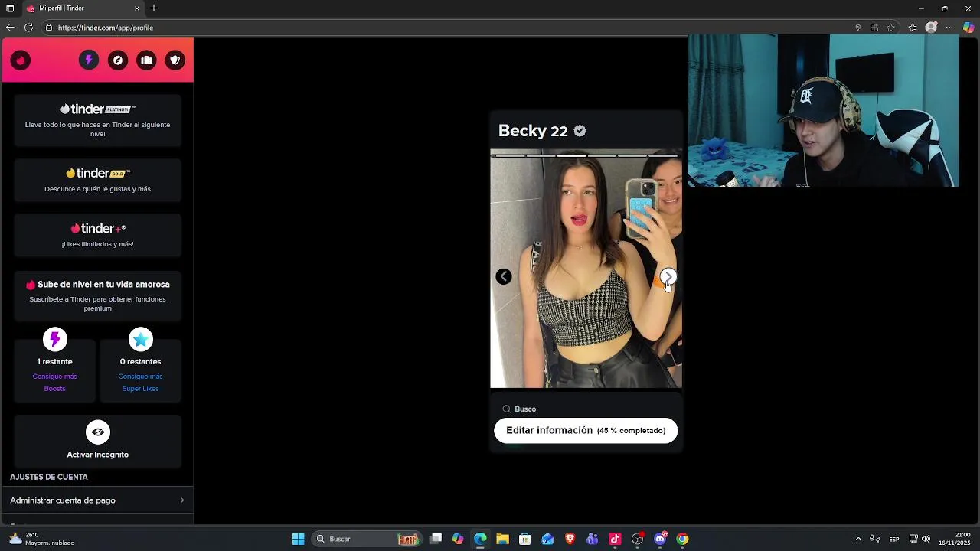Open the Copilot sidebar icon in Edge
Viewport: 980px width, 551px height.
click(969, 28)
